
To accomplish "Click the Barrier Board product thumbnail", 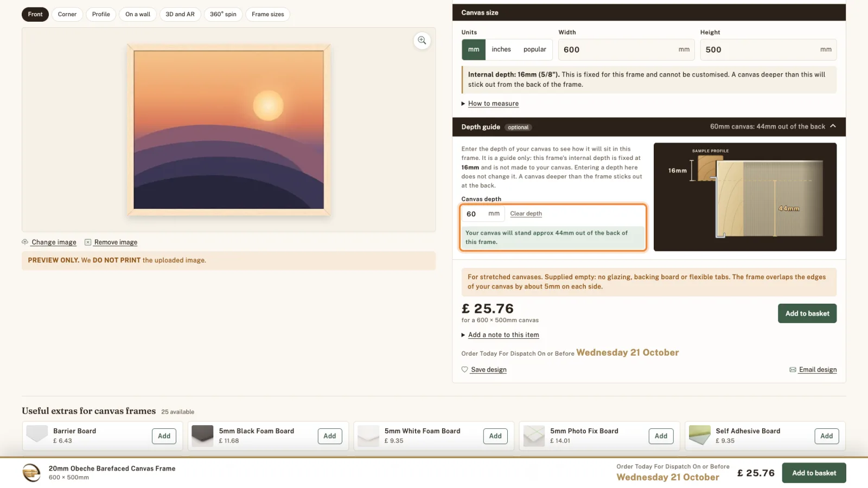I will 37,435.
